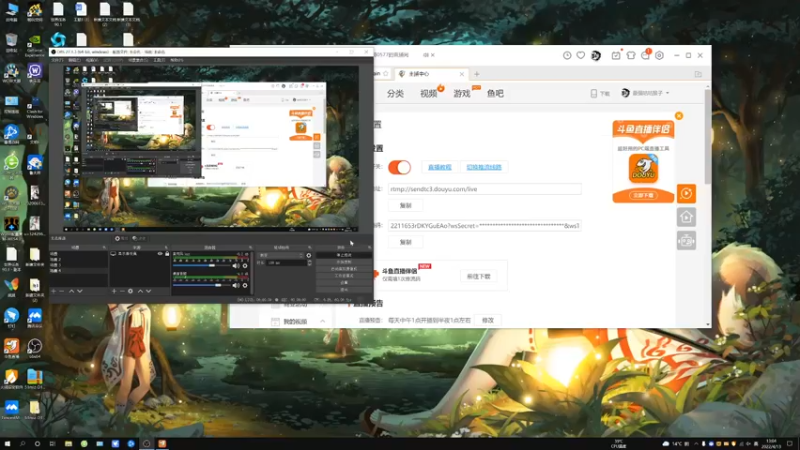Open settings gear of first mixer channel
Viewport: 800px width, 450px height.
click(245, 266)
